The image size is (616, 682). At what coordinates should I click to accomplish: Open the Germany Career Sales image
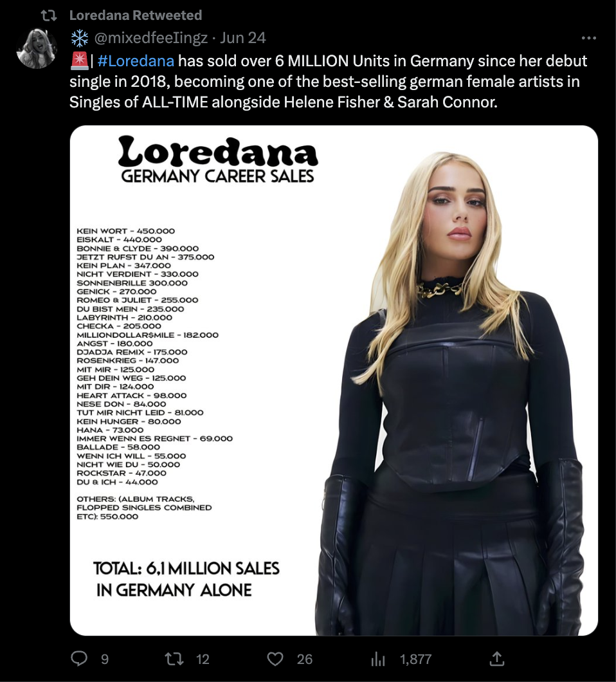point(334,381)
